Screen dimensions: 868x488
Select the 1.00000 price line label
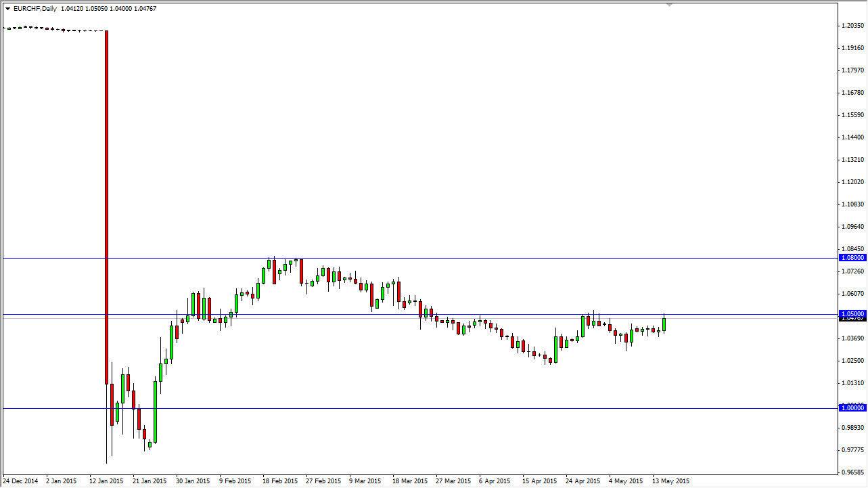coord(851,409)
